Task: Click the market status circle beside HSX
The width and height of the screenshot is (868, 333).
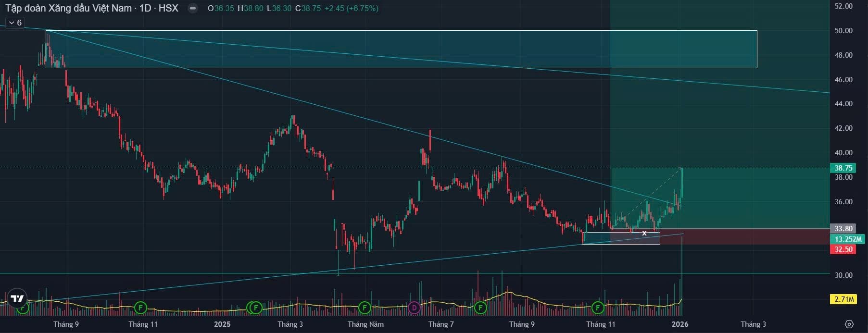Action: [192, 8]
